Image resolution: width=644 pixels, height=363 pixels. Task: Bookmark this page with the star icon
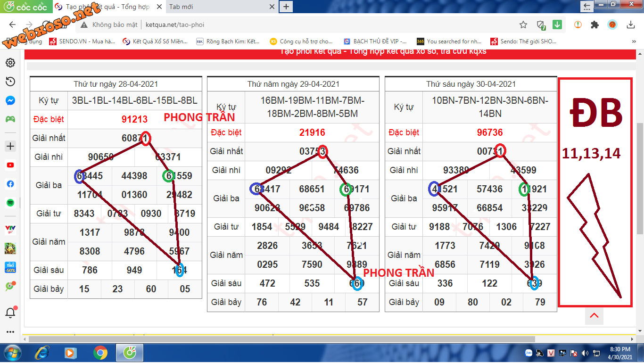pos(523,25)
